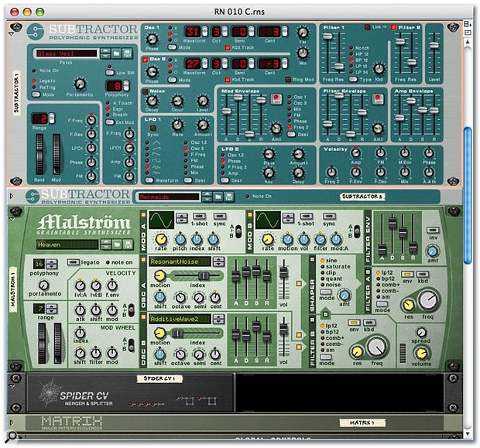
Task: Step through the ResonantNoise graintable selector
Action: pyautogui.click(x=218, y=262)
